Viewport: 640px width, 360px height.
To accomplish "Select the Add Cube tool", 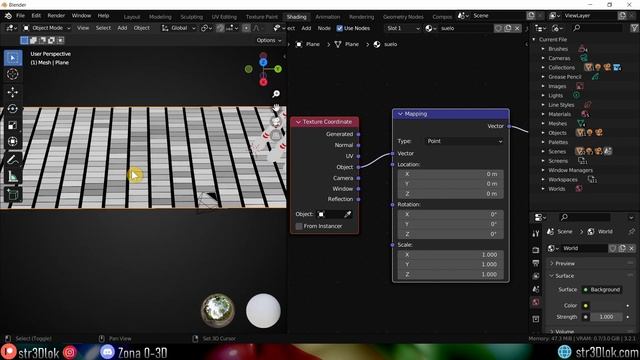I will click(x=13, y=194).
